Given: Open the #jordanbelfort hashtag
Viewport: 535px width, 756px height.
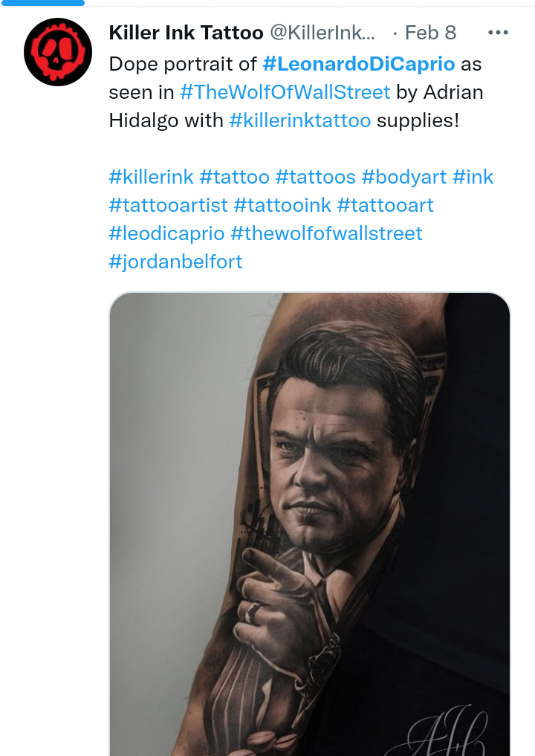Looking at the screenshot, I should (176, 262).
